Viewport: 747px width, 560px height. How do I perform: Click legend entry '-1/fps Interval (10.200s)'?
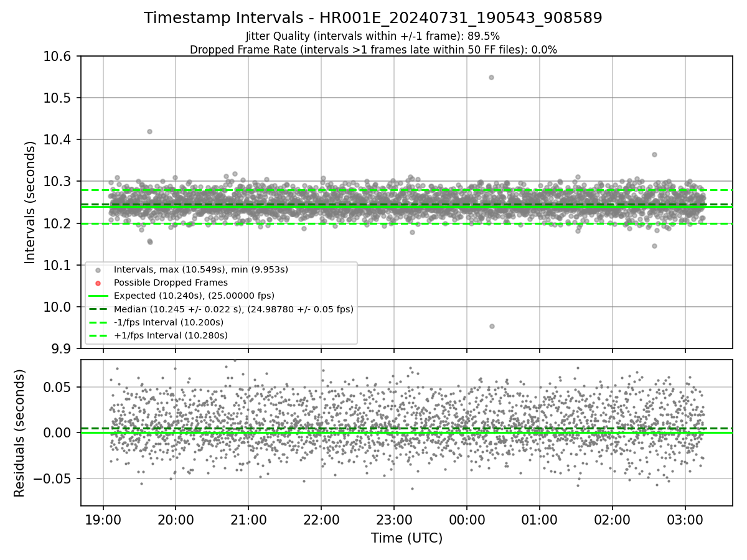click(169, 322)
